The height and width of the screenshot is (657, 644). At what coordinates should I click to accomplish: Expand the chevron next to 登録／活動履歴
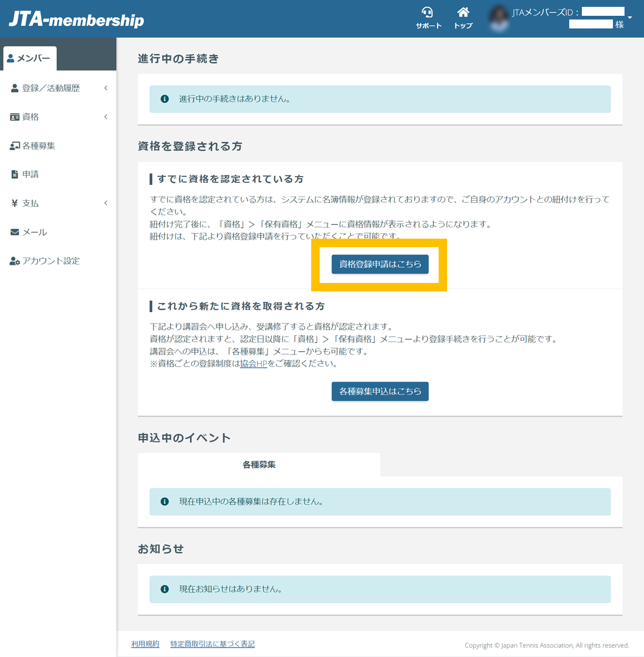pos(106,88)
